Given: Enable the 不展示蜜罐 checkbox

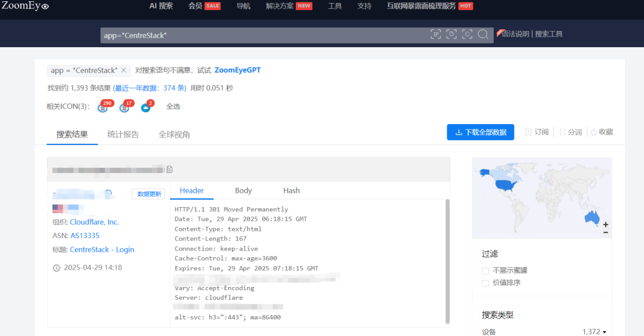Looking at the screenshot, I should click(485, 271).
